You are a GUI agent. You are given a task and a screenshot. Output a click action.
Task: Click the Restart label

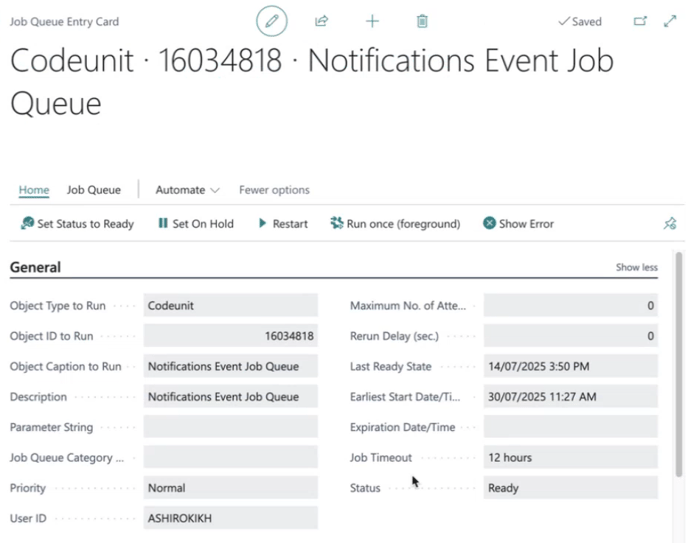(x=290, y=224)
